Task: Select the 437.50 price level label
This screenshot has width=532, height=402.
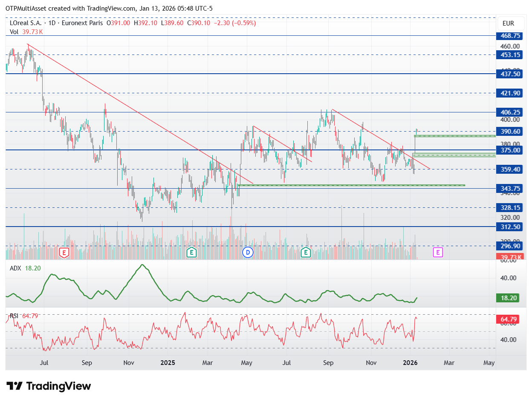Action: pyautogui.click(x=510, y=74)
